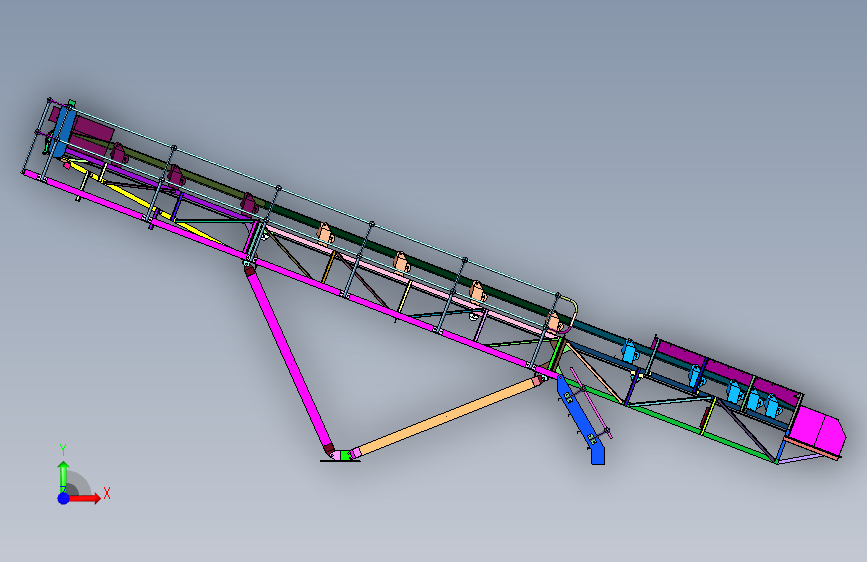Viewport: 867px width, 562px height.
Task: Click the blue Z axis ball of the triad
Action: (x=64, y=498)
